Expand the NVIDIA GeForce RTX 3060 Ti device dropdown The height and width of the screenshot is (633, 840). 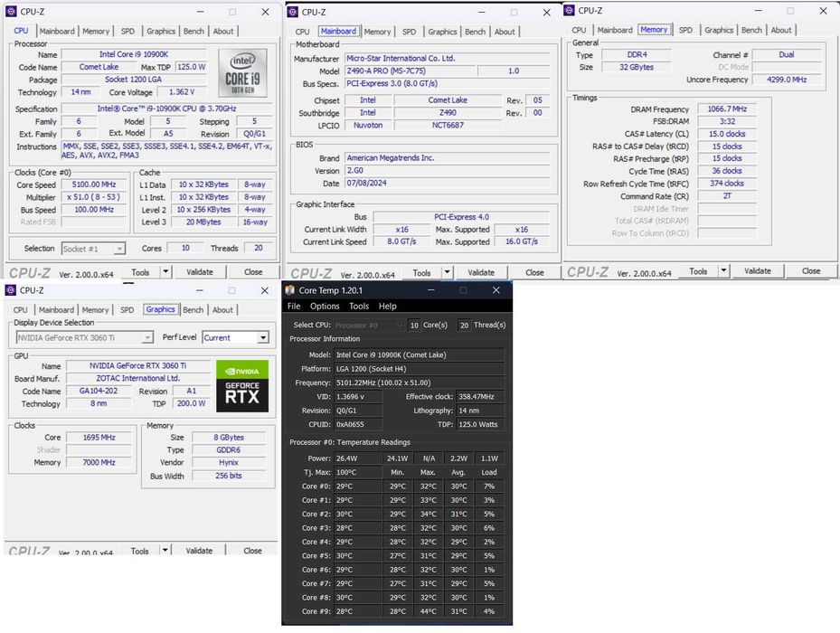pos(147,337)
